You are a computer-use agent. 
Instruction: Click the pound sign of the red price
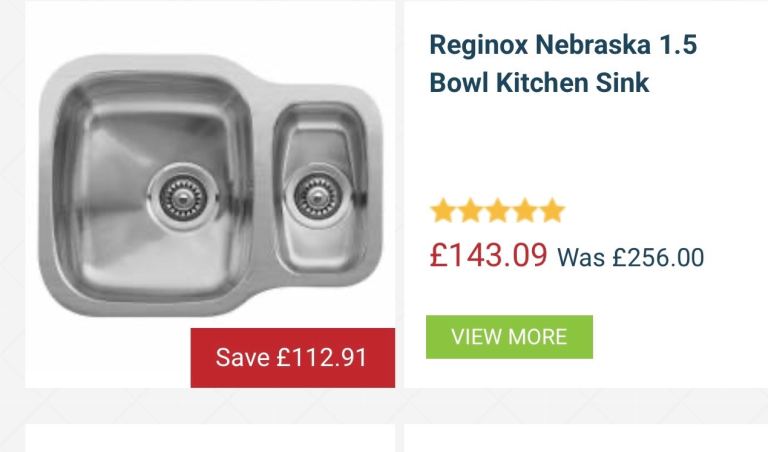coord(439,257)
